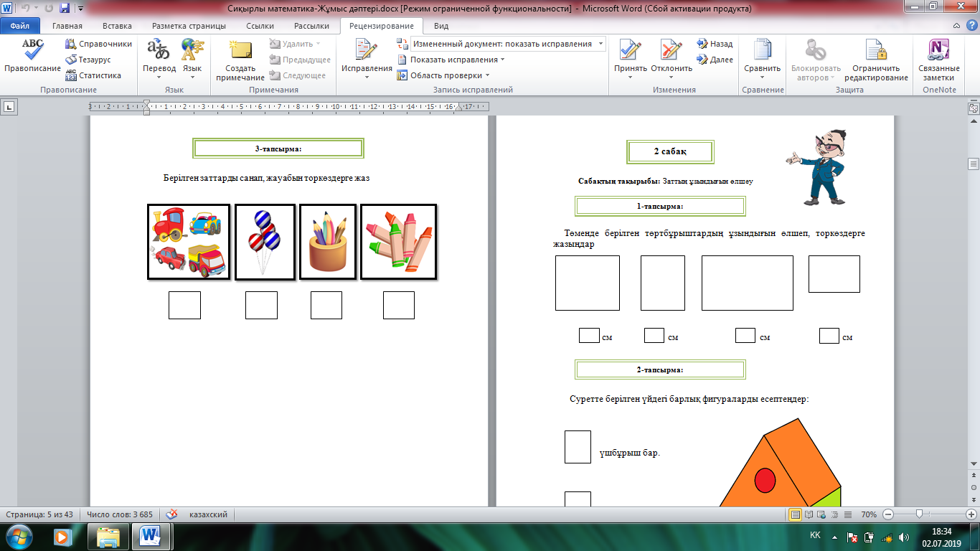Go to Предыдущее previous comment
980x551 pixels.
300,60
